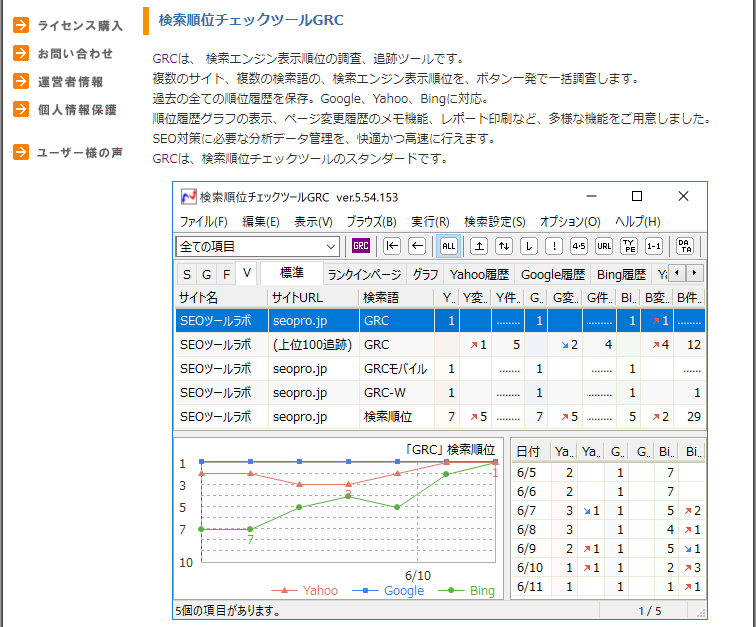Open the ファイル(F) menu
The width and height of the screenshot is (756, 627).
click(204, 221)
